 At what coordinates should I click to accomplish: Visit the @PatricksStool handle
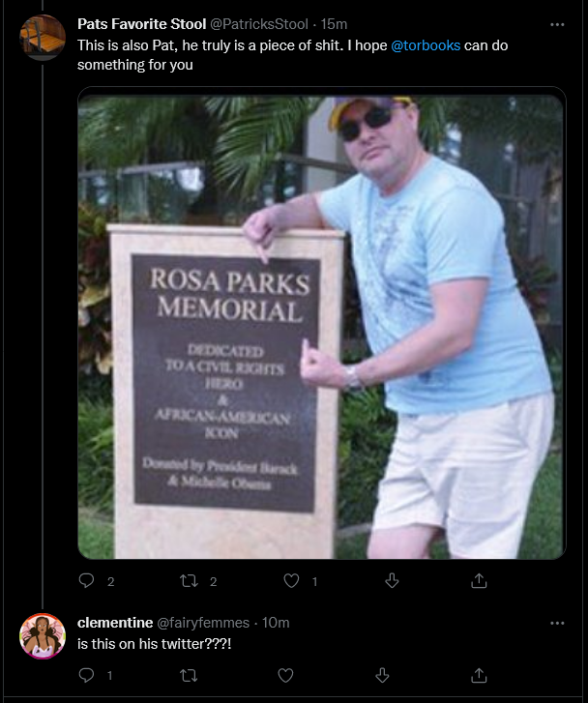tap(259, 24)
